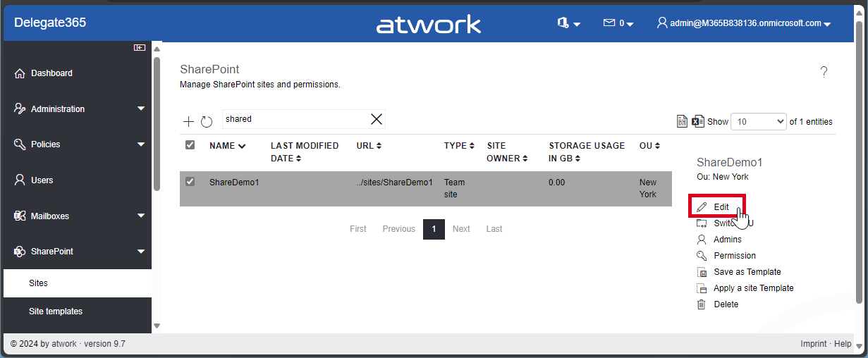Image resolution: width=868 pixels, height=358 pixels.
Task: Click the Switch OU icon
Action: tap(701, 223)
